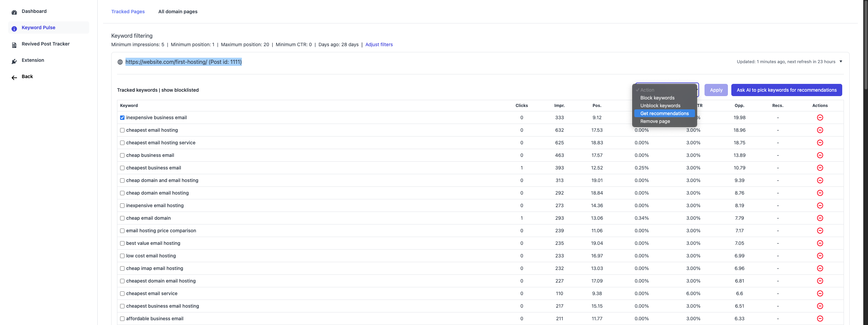
Task: Check the inexpensive email hosting checkbox
Action: click(x=122, y=206)
